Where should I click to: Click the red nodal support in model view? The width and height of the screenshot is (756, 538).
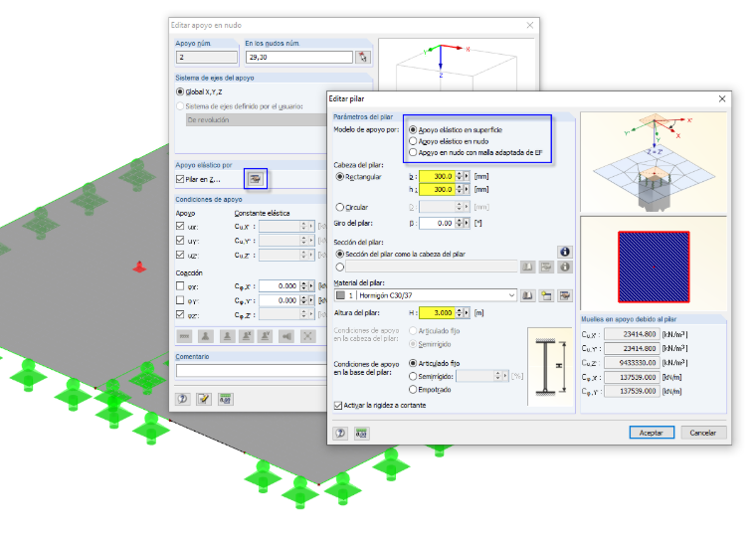(139, 267)
